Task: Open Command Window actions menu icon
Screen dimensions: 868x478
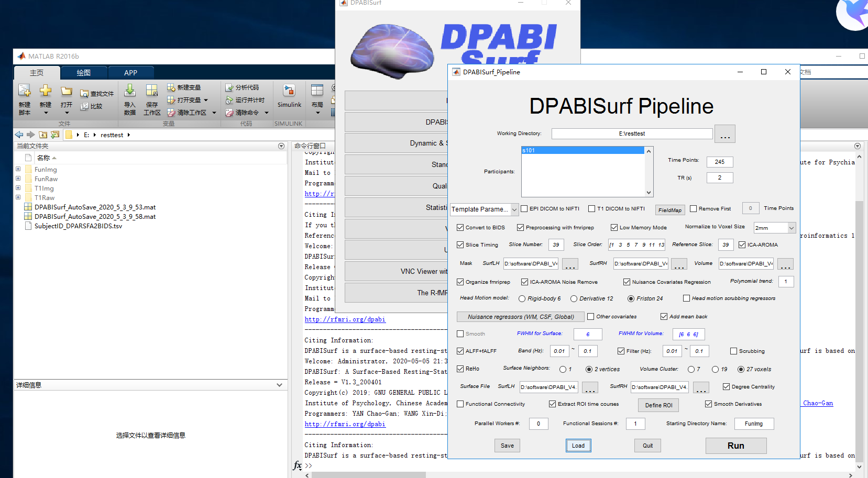Action: point(857,146)
